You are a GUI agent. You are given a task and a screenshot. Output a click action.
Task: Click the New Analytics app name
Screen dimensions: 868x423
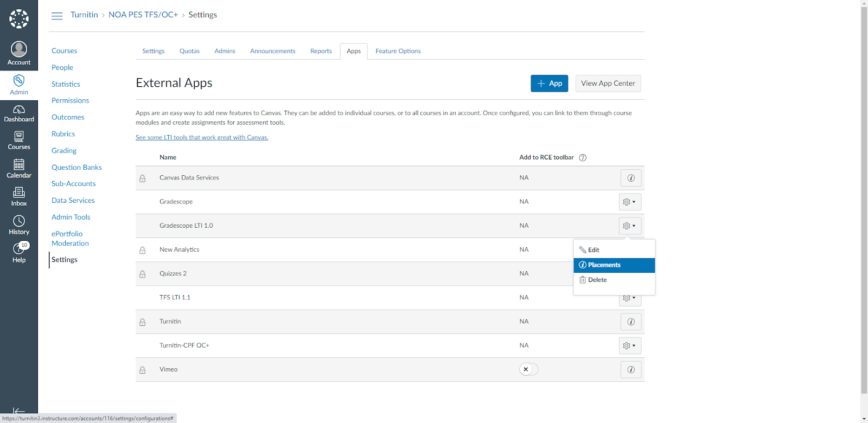pyautogui.click(x=180, y=249)
